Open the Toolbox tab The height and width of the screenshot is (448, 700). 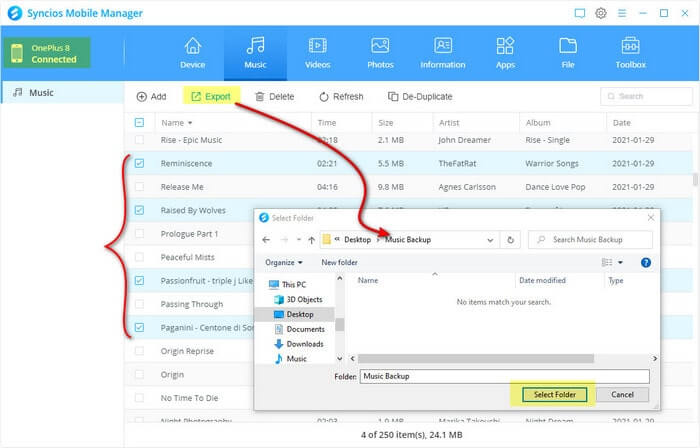point(630,53)
